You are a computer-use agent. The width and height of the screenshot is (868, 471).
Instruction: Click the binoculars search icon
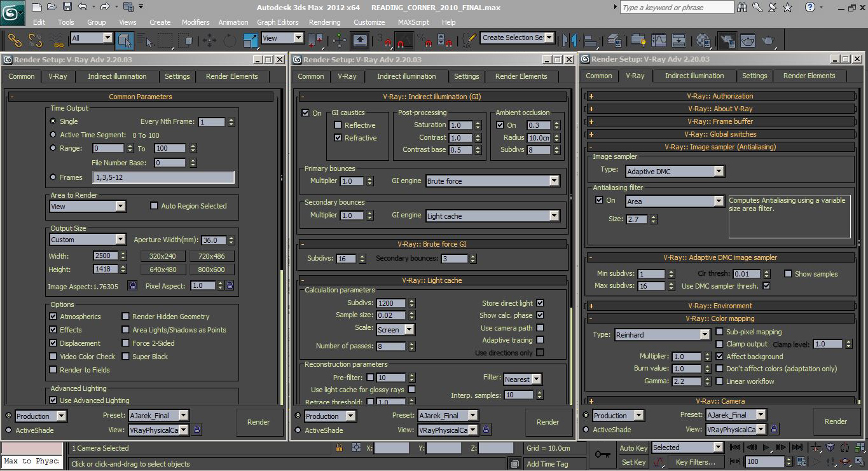coord(742,7)
